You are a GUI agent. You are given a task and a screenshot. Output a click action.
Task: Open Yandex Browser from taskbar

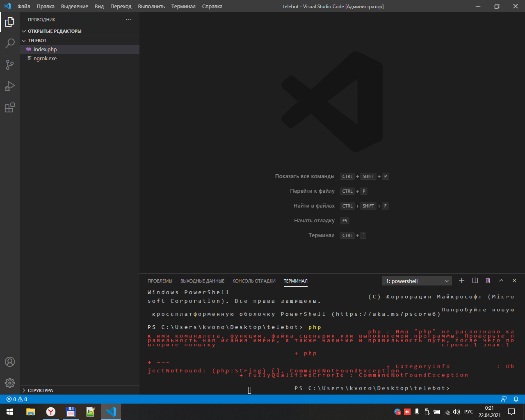point(51,412)
